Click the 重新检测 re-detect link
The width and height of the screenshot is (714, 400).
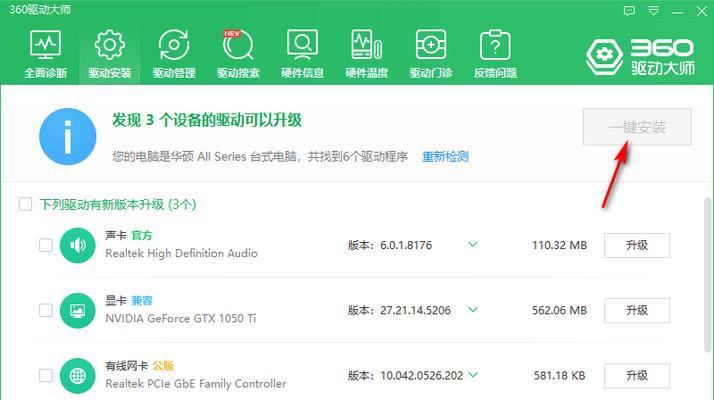pyautogui.click(x=445, y=157)
